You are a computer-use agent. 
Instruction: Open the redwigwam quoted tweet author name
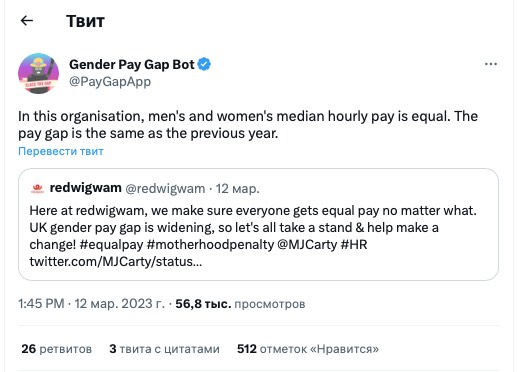click(85, 188)
